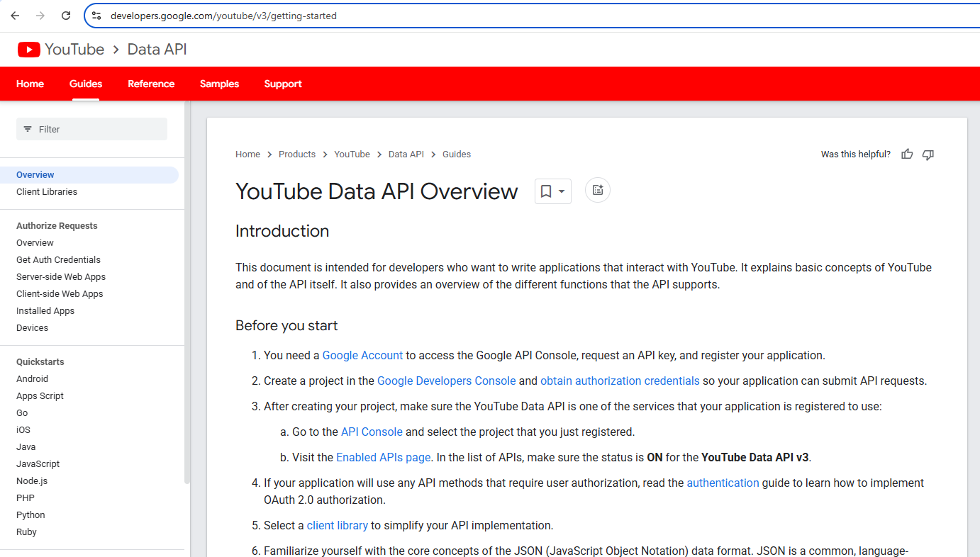Click Data API in the breadcrumb
The width and height of the screenshot is (980, 557).
point(406,154)
